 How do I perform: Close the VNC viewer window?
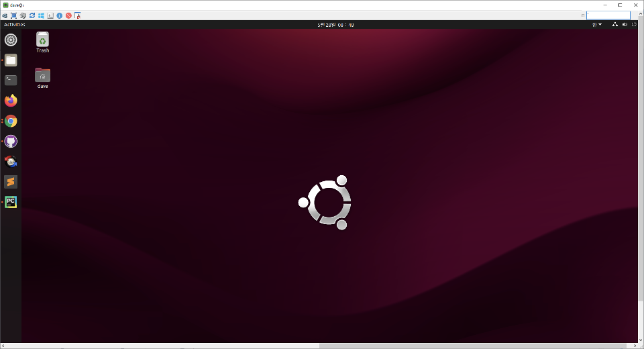point(636,5)
